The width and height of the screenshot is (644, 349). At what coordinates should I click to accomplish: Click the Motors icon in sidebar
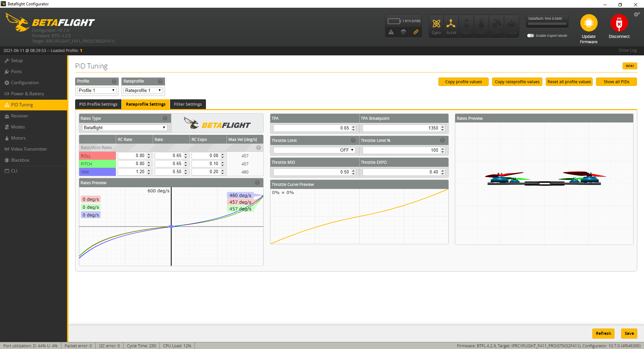point(7,138)
